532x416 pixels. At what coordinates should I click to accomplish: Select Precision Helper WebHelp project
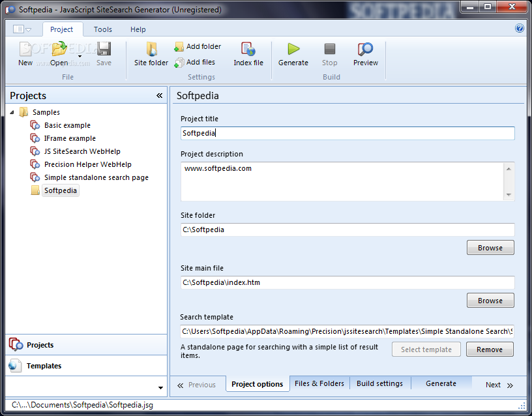point(87,164)
